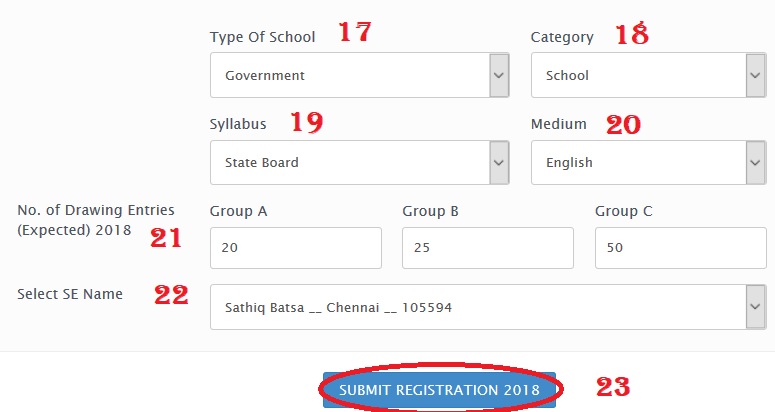Open the Category dropdown showing School
This screenshot has width=775, height=412.
point(647,75)
